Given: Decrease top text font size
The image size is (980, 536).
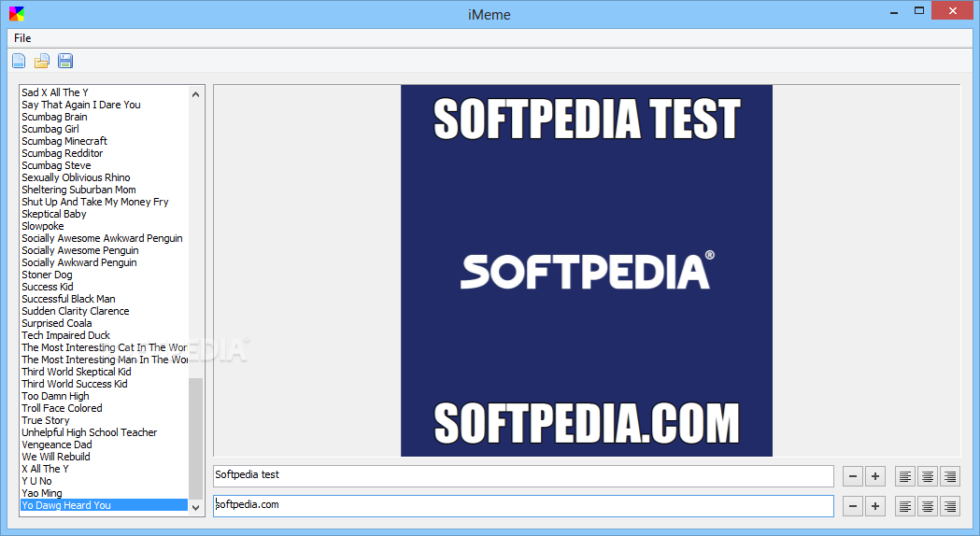Looking at the screenshot, I should 853,476.
